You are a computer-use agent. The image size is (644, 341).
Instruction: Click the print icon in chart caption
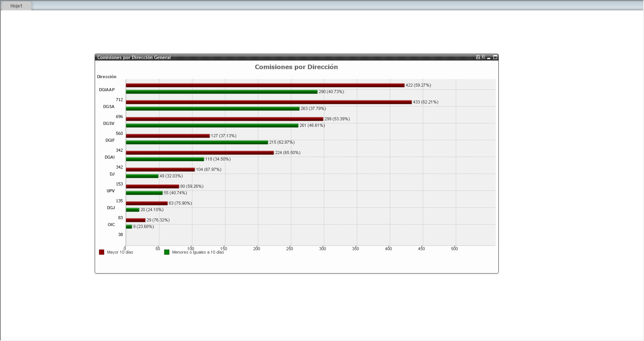coord(478,57)
